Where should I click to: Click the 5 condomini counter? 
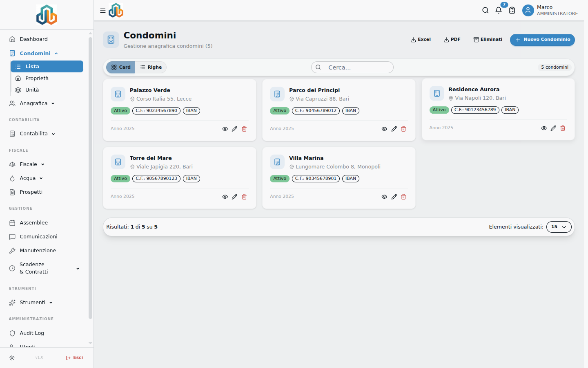click(555, 67)
